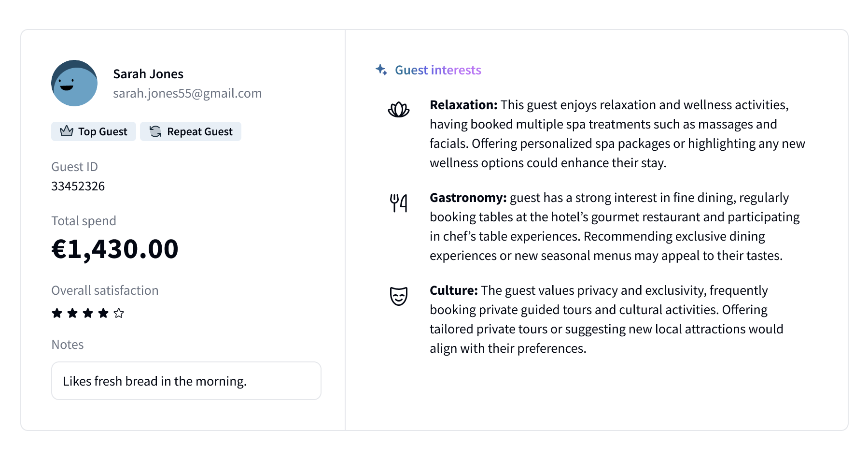Click the Guest interests heading

(438, 70)
